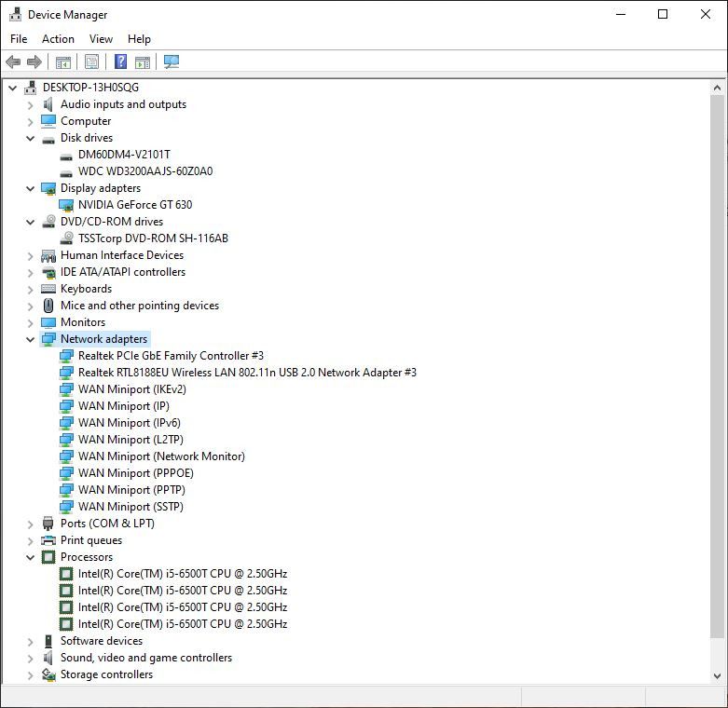728x708 pixels.
Task: Click the Keyboards category icon
Action: pyautogui.click(x=48, y=289)
